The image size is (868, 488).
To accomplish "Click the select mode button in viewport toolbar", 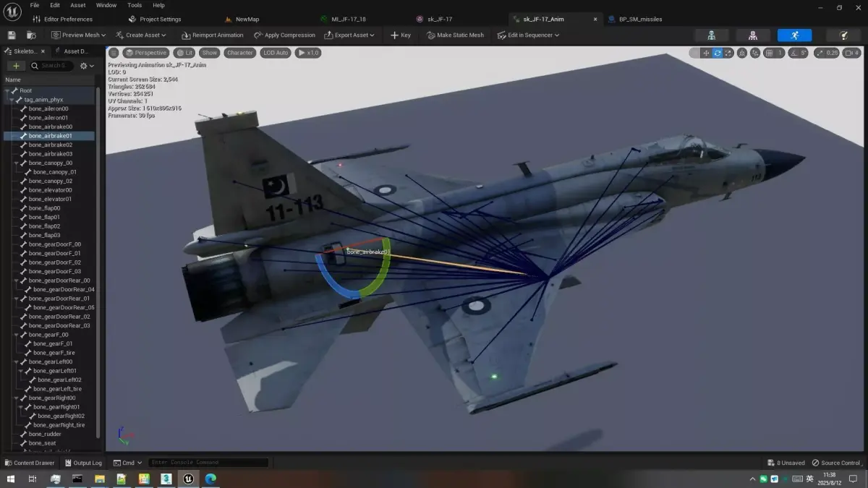I will 694,53.
